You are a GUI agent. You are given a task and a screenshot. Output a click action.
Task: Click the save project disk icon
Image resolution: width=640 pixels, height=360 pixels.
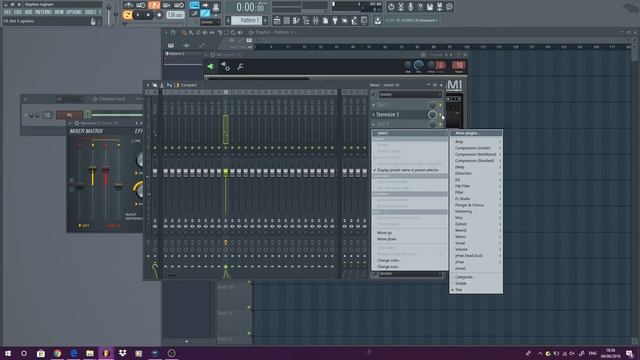tap(430, 7)
